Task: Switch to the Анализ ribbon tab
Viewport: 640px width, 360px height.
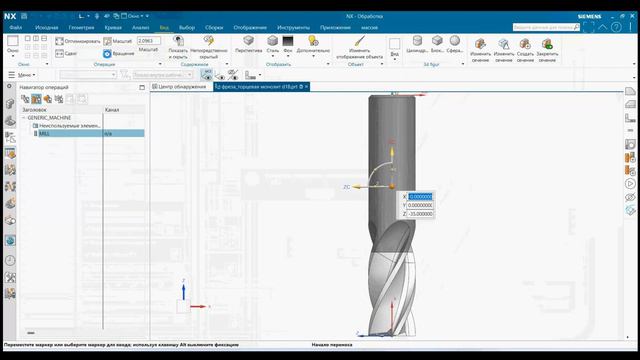Action: 140,28
